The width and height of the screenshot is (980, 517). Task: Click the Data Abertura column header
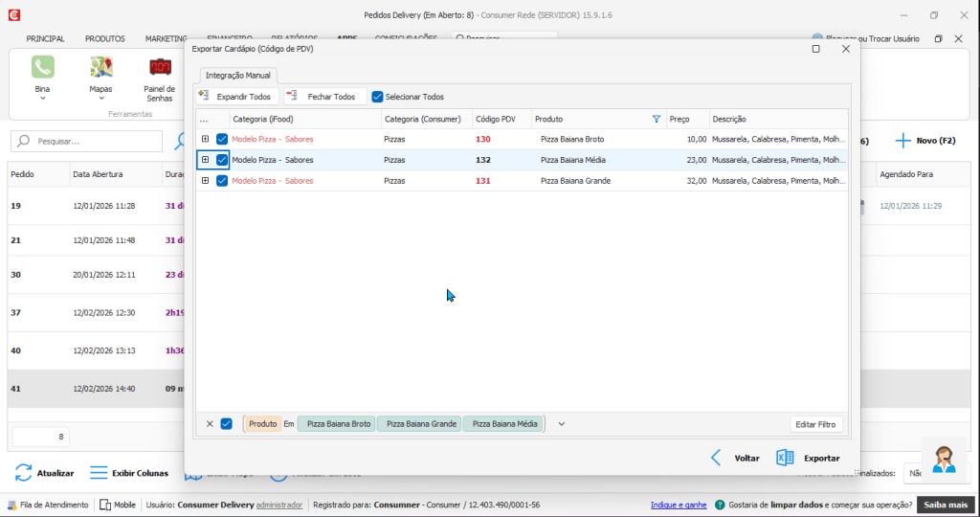coord(116,174)
